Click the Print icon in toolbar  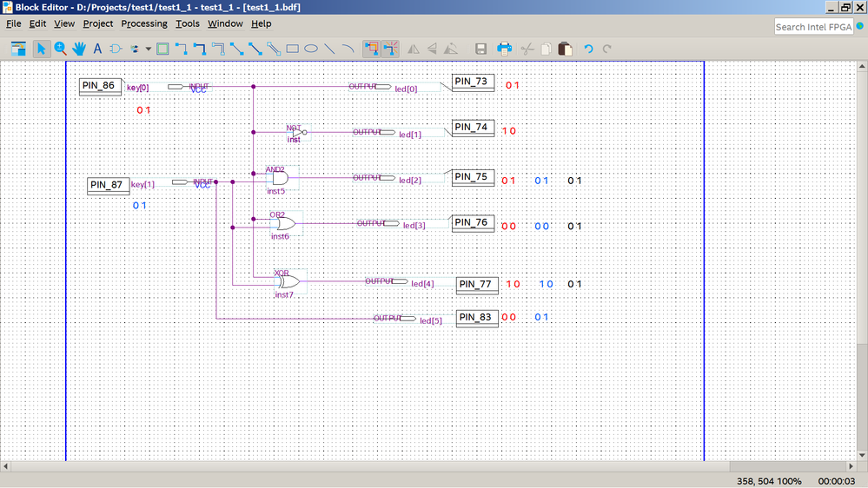coord(504,49)
